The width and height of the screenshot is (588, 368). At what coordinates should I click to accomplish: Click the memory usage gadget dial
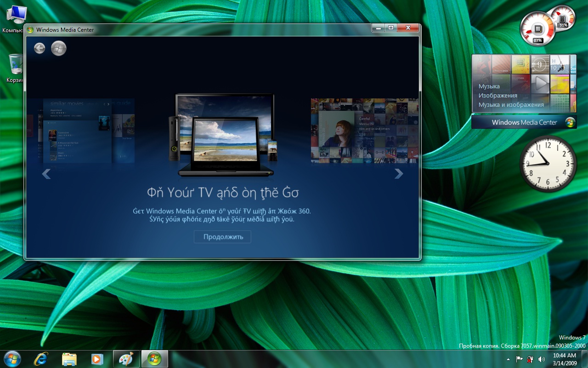[x=563, y=17]
